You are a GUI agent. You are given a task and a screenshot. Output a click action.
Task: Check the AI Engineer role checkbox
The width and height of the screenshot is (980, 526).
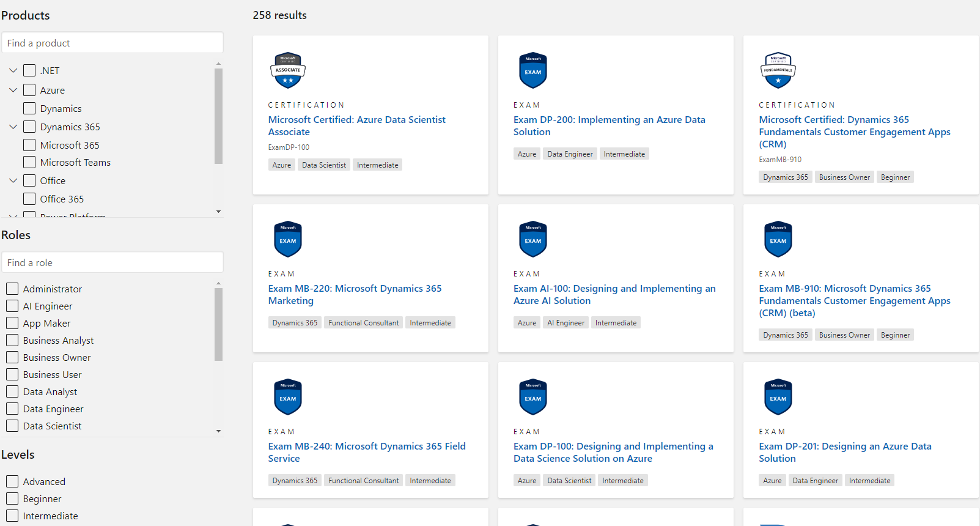click(x=12, y=306)
